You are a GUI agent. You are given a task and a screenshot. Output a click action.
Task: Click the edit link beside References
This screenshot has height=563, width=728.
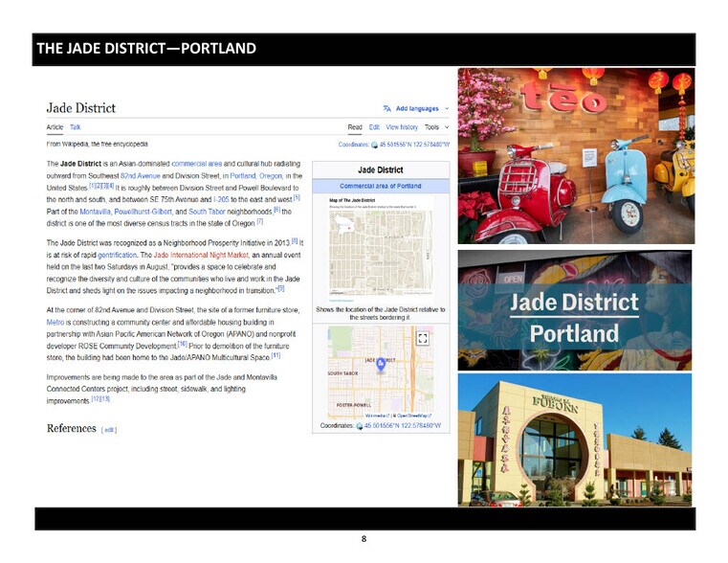[109, 430]
